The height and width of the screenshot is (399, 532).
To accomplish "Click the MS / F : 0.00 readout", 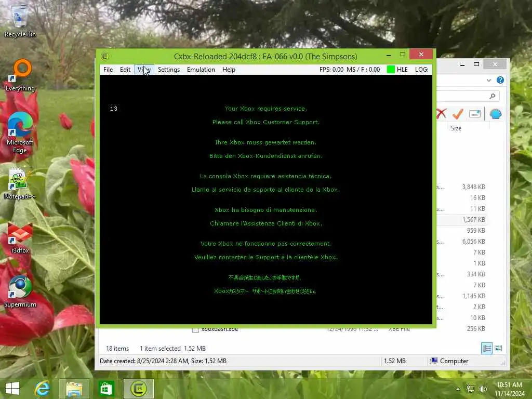I will click(x=363, y=70).
